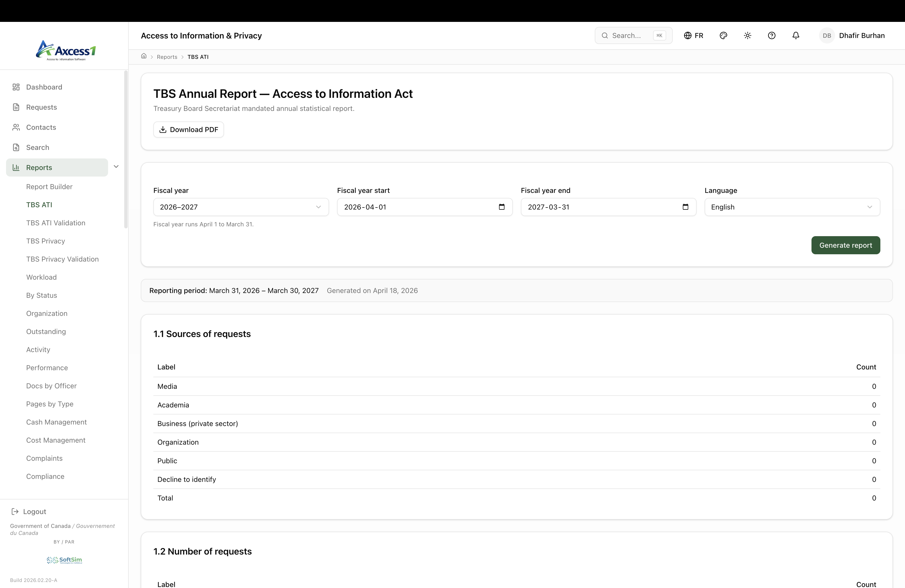
Task: Open help via the question mark icon
Action: [x=772, y=35]
